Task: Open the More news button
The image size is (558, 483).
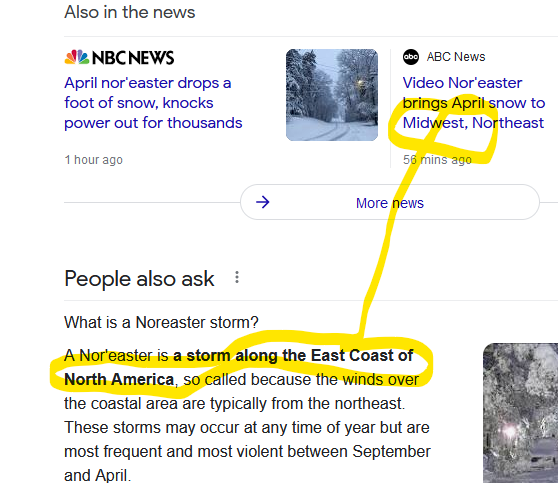Action: click(390, 202)
